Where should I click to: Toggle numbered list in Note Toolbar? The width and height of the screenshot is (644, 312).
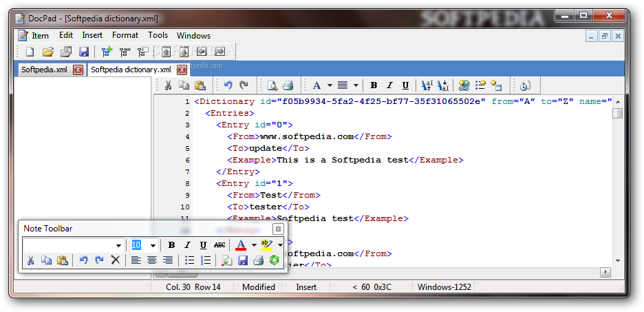click(205, 260)
